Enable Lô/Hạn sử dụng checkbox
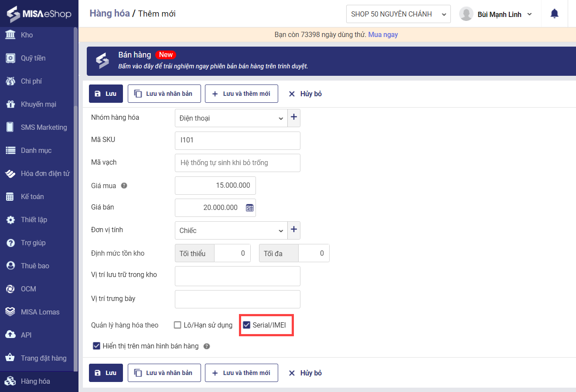576x392 pixels. pyautogui.click(x=177, y=325)
